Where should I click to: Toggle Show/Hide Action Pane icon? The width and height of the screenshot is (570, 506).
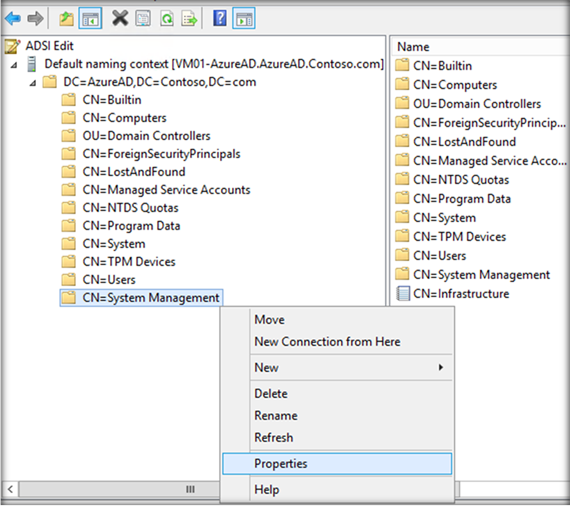pos(244,18)
